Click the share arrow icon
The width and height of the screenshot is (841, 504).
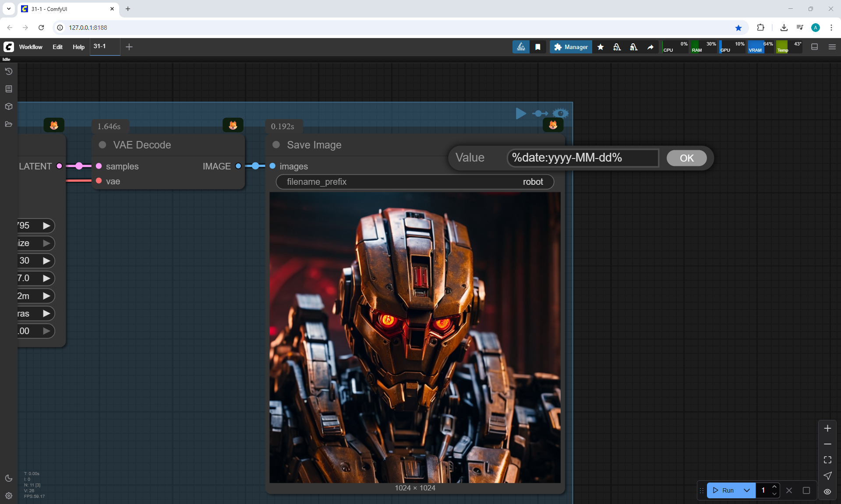pyautogui.click(x=650, y=47)
